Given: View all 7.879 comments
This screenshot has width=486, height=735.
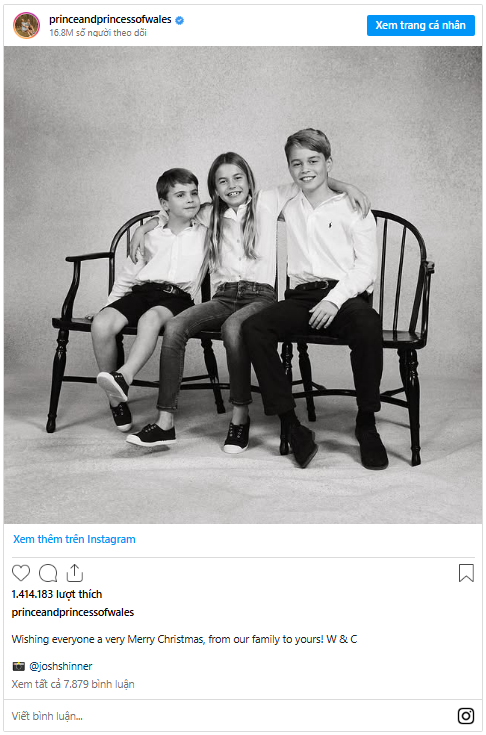Looking at the screenshot, I should [x=73, y=684].
